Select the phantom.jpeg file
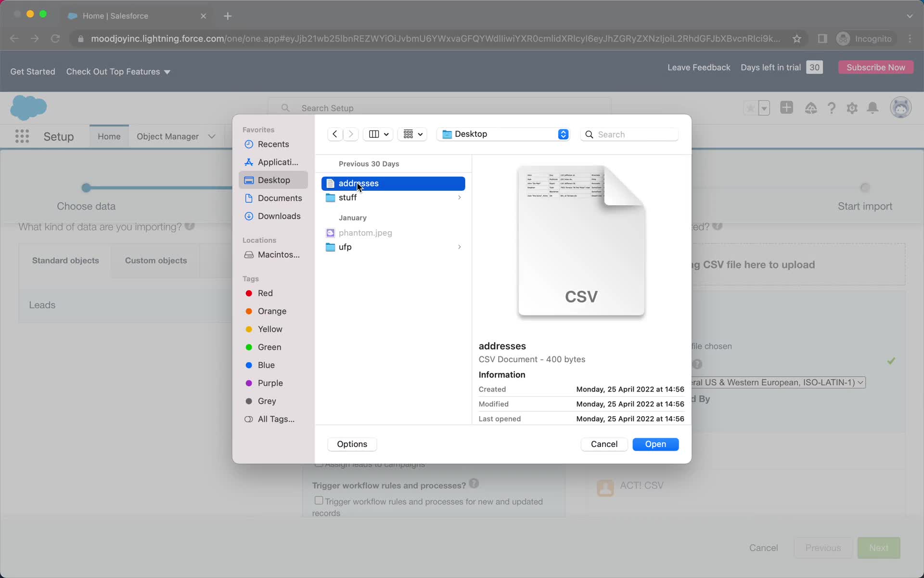 pos(393,233)
